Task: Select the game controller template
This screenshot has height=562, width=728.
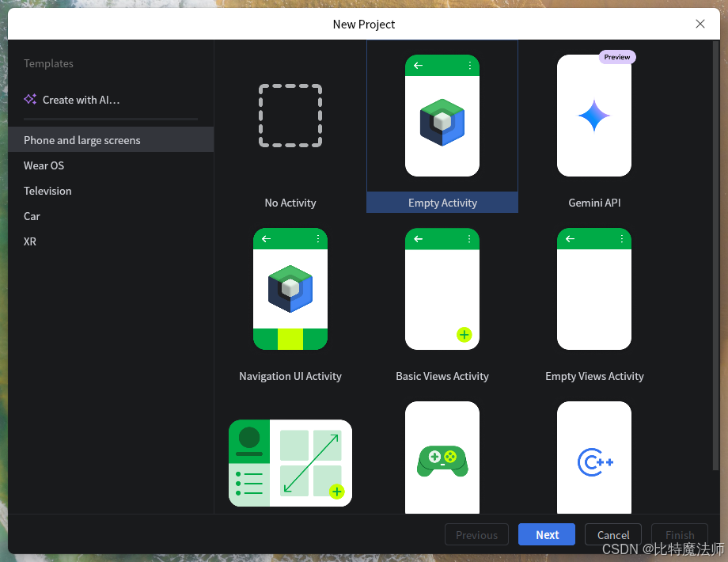Action: coord(442,458)
